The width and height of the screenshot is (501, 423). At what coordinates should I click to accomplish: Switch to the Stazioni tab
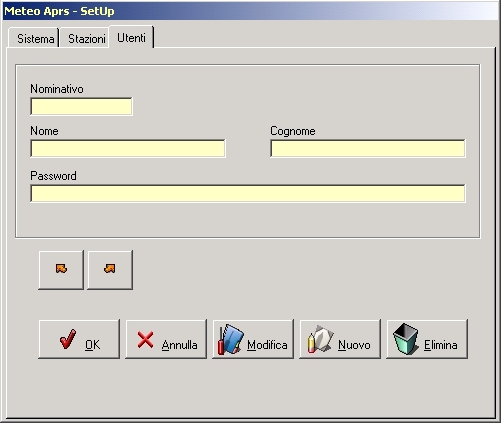pyautogui.click(x=87, y=39)
